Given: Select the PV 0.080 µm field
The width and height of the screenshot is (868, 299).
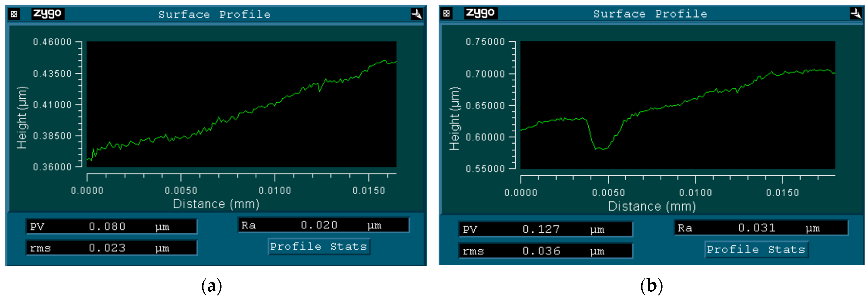Looking at the screenshot, I should [x=111, y=226].
